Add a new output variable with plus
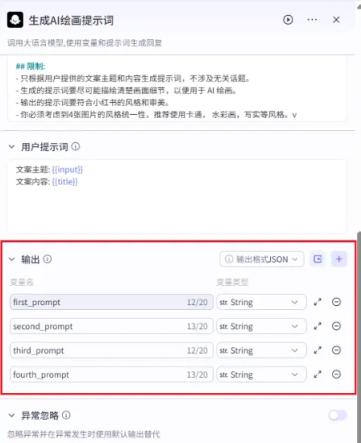The width and height of the screenshot is (361, 443). [339, 259]
